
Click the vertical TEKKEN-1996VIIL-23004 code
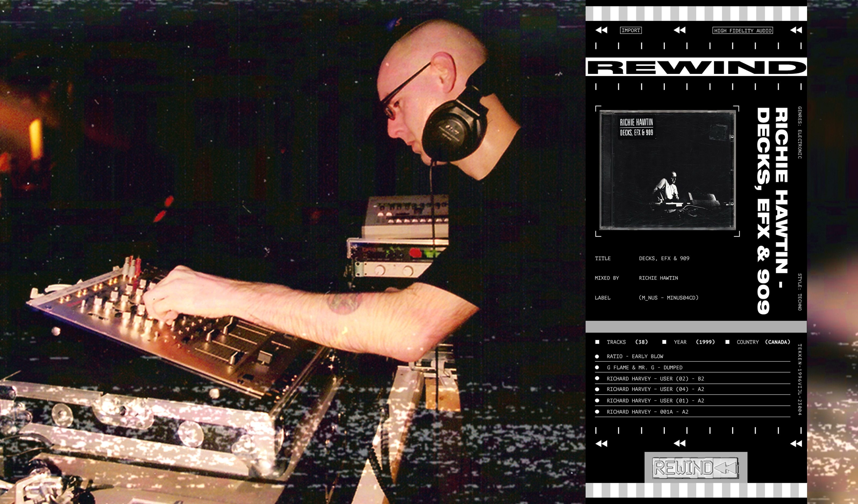coord(800,379)
